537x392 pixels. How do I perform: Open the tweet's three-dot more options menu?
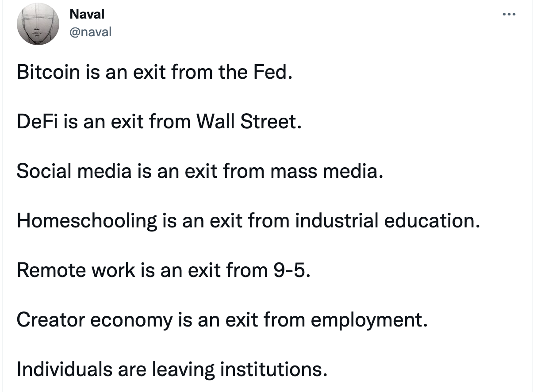coord(509,14)
